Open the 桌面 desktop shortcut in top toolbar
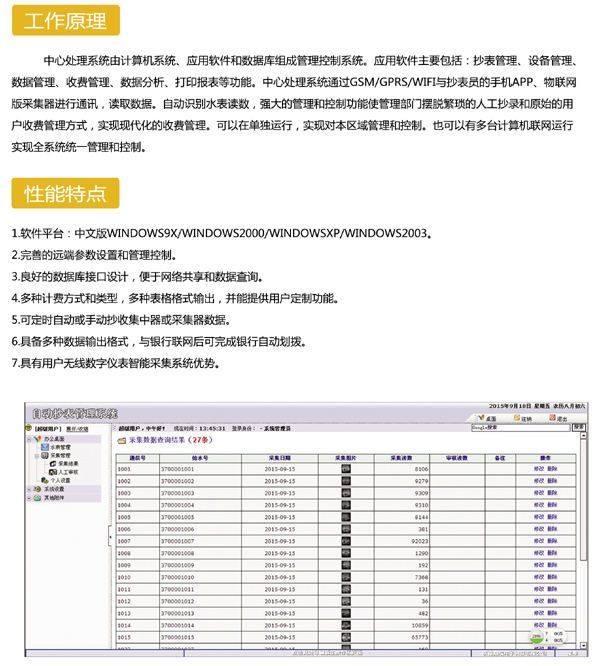 coord(486,418)
